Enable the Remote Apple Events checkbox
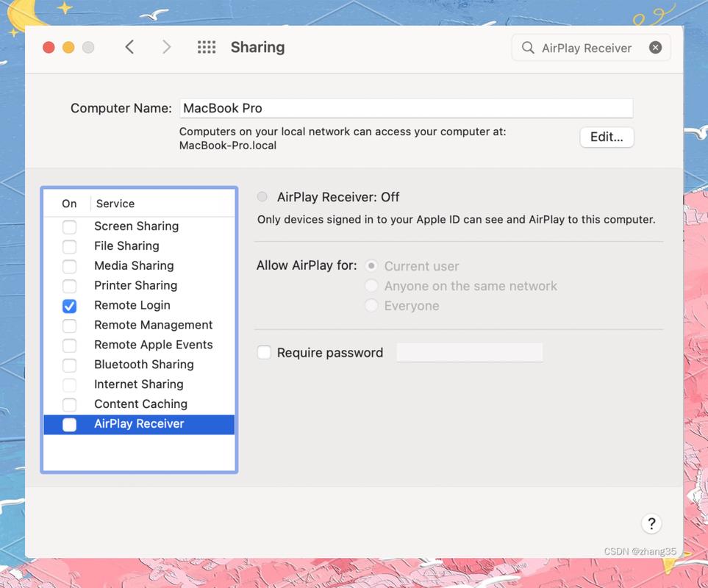Viewport: 708px width, 588px height. pos(69,345)
